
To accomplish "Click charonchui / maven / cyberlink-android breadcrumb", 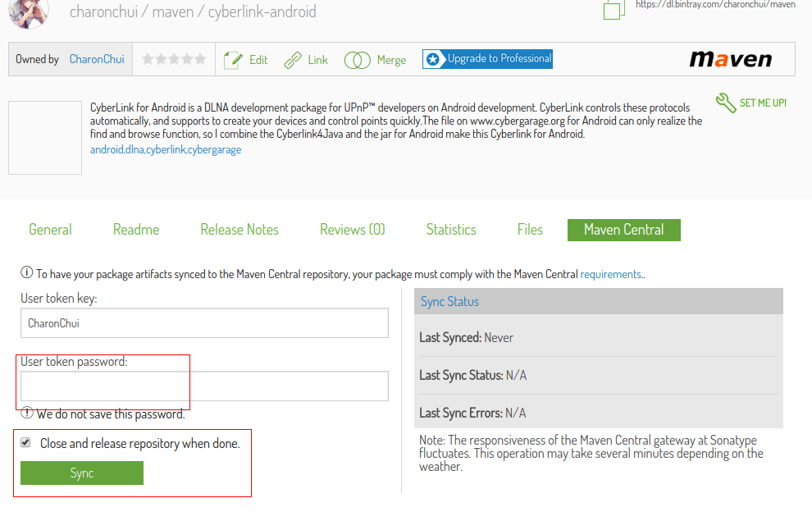I will coord(193,11).
